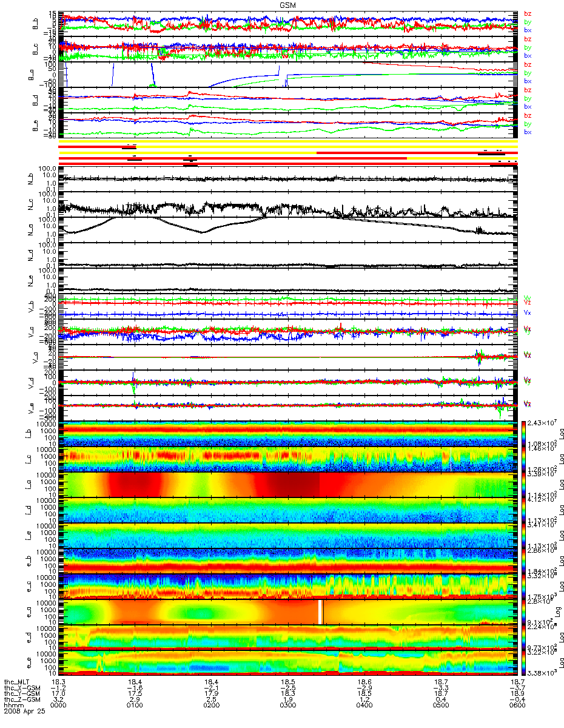The width and height of the screenshot is (564, 728).
Task: Click inside the e_d electron spectrogram panel
Action: [287, 637]
